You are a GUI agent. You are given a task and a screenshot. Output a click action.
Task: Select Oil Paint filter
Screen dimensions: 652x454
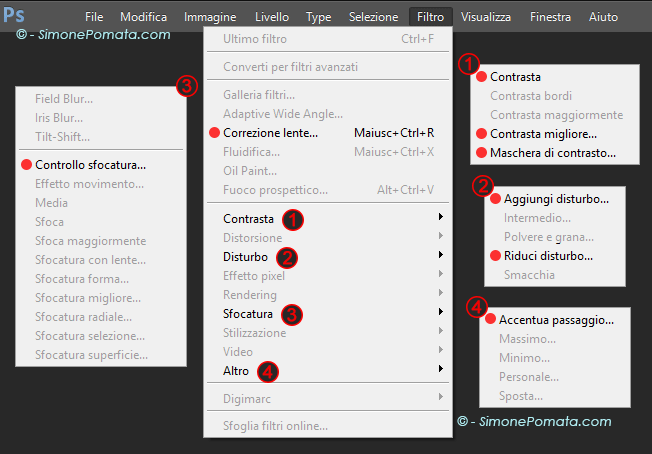pyautogui.click(x=328, y=171)
